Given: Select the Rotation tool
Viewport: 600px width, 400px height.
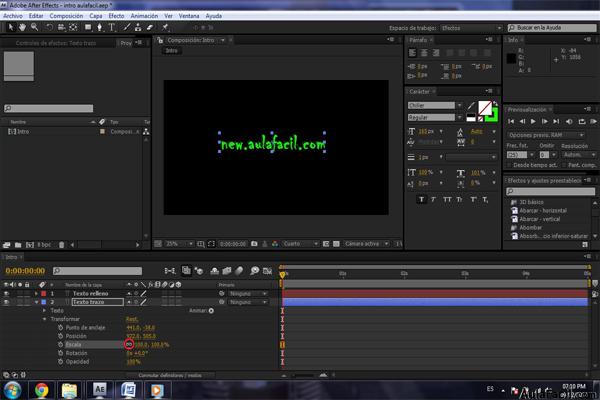Looking at the screenshot, I should point(49,27).
